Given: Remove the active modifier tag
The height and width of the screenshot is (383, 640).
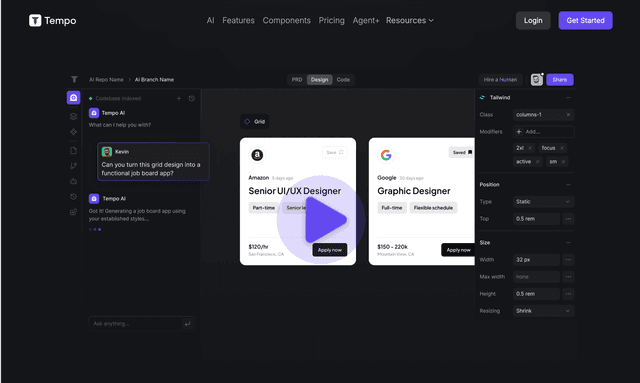Looking at the screenshot, I should (538, 162).
